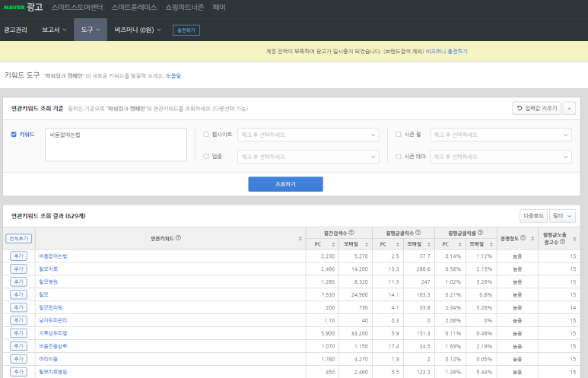Collapse the 연관키워드 조회 기준 panel
The width and height of the screenshot is (588, 378).
tap(569, 108)
